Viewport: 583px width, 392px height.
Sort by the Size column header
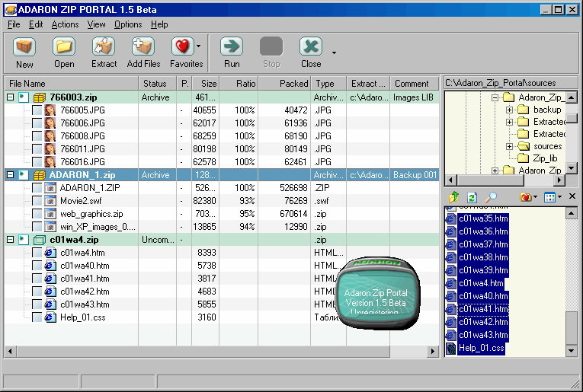coord(206,84)
